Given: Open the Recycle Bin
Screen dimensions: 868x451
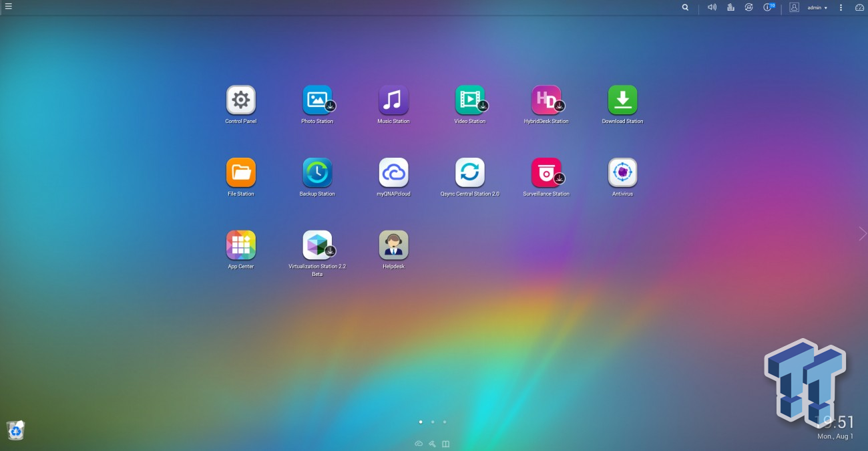Looking at the screenshot, I should pyautogui.click(x=15, y=431).
